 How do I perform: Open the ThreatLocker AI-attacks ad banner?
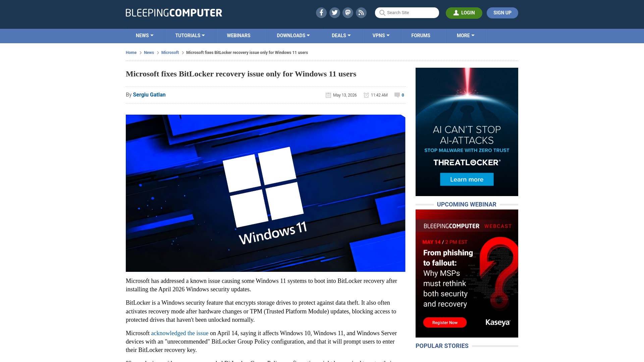coord(467,132)
